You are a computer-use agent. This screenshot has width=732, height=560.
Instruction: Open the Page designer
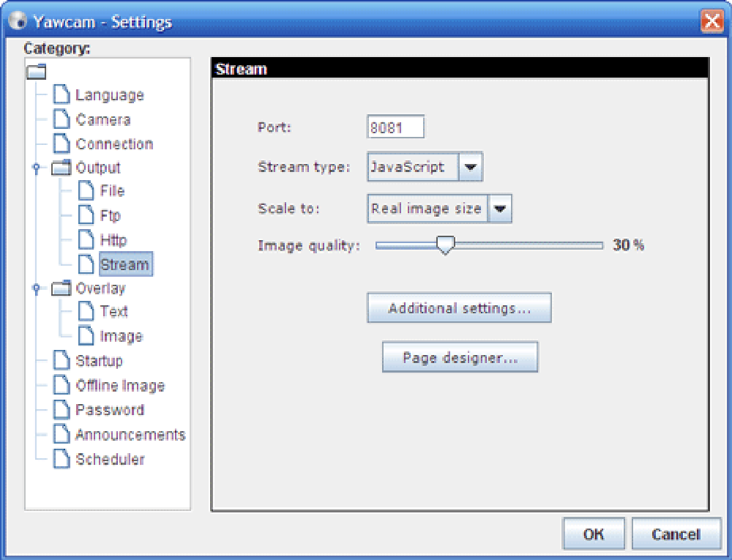(x=460, y=358)
